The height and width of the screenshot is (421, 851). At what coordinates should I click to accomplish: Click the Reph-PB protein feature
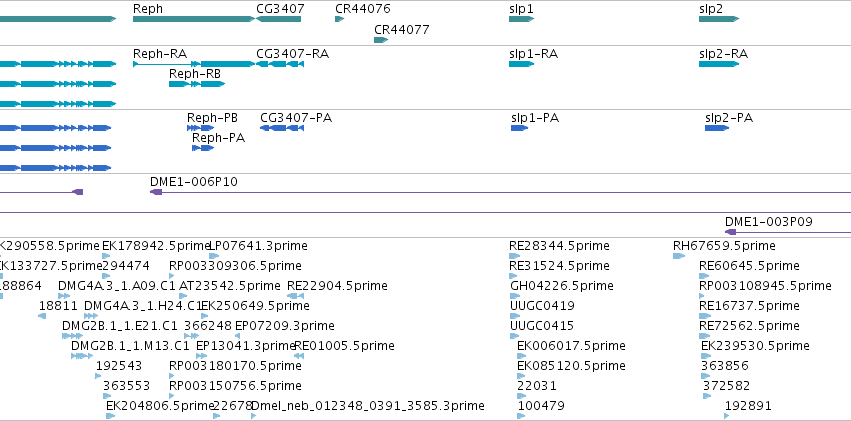coord(200,128)
